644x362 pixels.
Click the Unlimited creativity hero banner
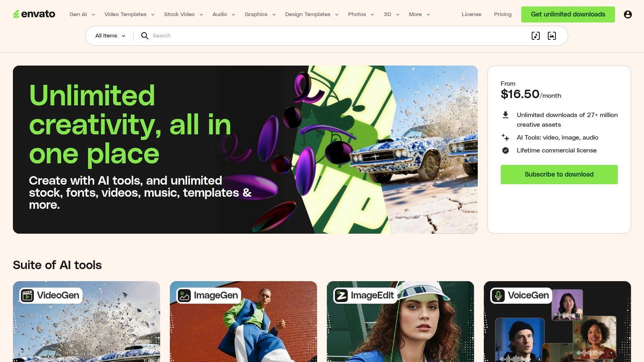[245, 150]
